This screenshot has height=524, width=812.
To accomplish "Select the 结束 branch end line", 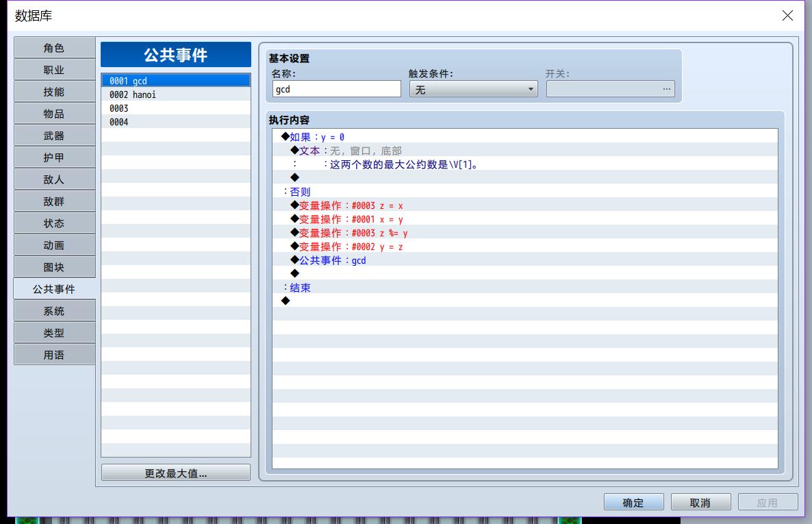I will (524, 288).
